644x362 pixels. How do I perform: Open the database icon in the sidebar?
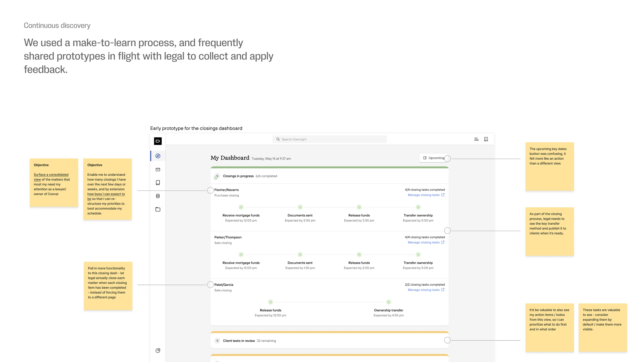click(x=158, y=196)
